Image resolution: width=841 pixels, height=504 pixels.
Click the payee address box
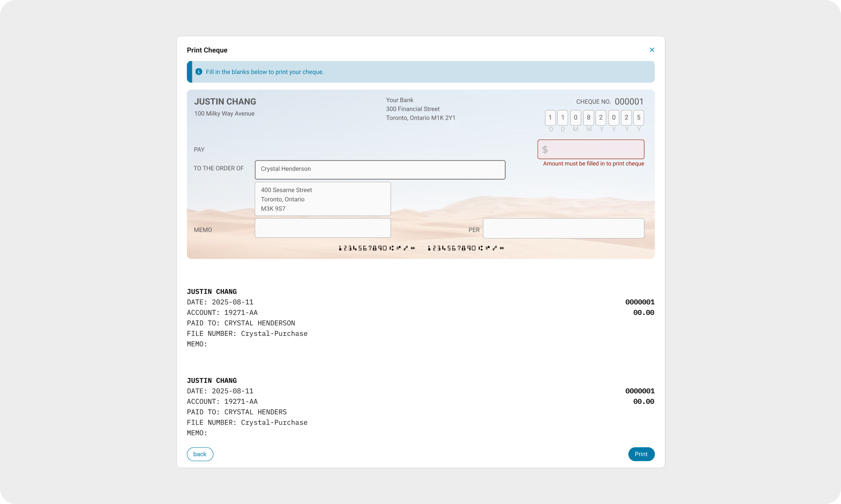pyautogui.click(x=322, y=199)
